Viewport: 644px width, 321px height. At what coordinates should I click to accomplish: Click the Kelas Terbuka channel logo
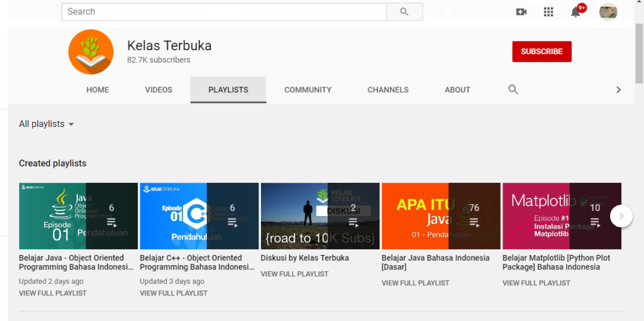coord(91,52)
